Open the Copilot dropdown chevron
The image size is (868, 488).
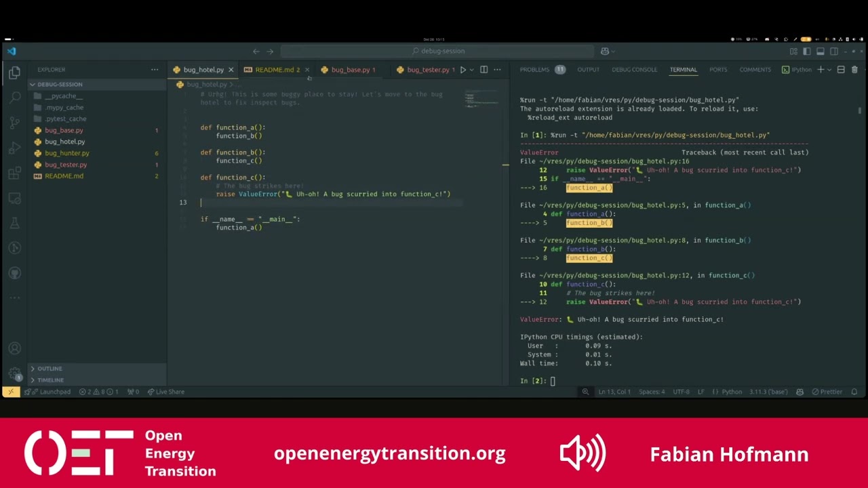612,51
